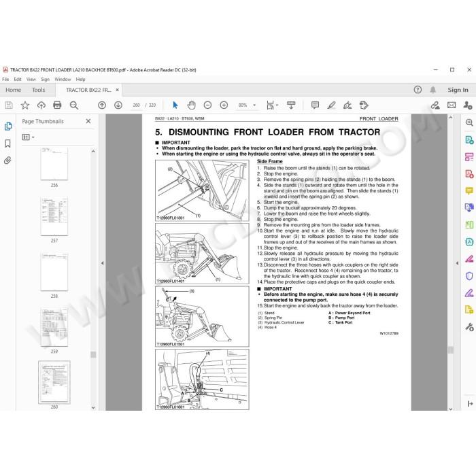Open More Tools wrench icon
This screenshot has width=476, height=476.
pyautogui.click(x=469, y=326)
